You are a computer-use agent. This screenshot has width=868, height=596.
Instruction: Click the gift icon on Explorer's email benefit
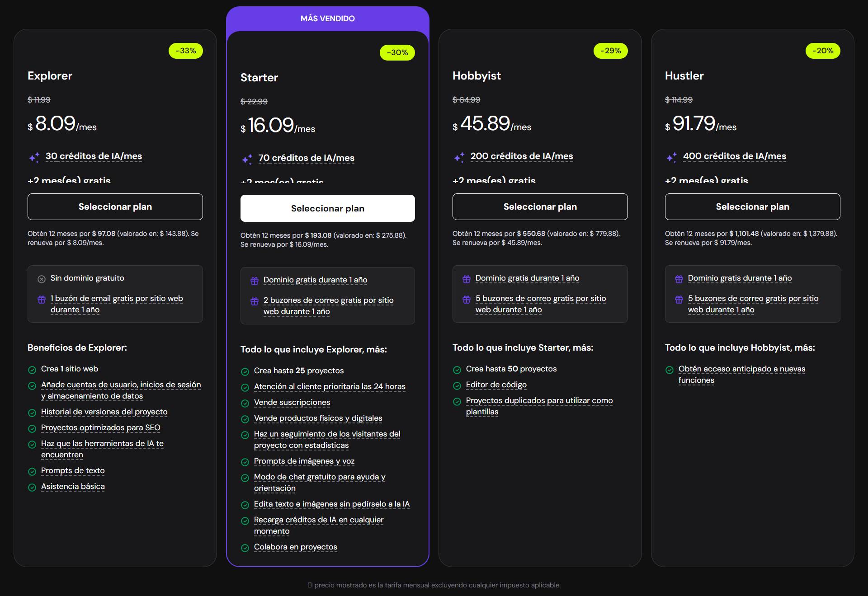(x=41, y=299)
